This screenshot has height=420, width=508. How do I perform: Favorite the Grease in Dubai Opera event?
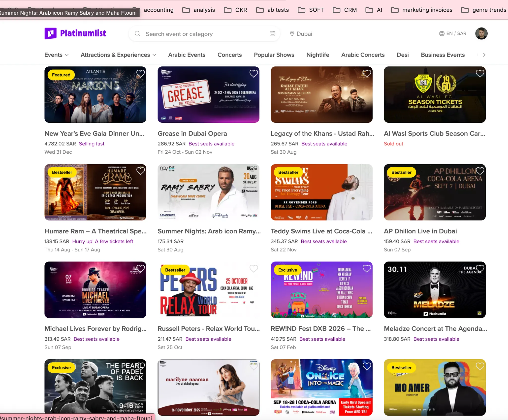point(254,73)
